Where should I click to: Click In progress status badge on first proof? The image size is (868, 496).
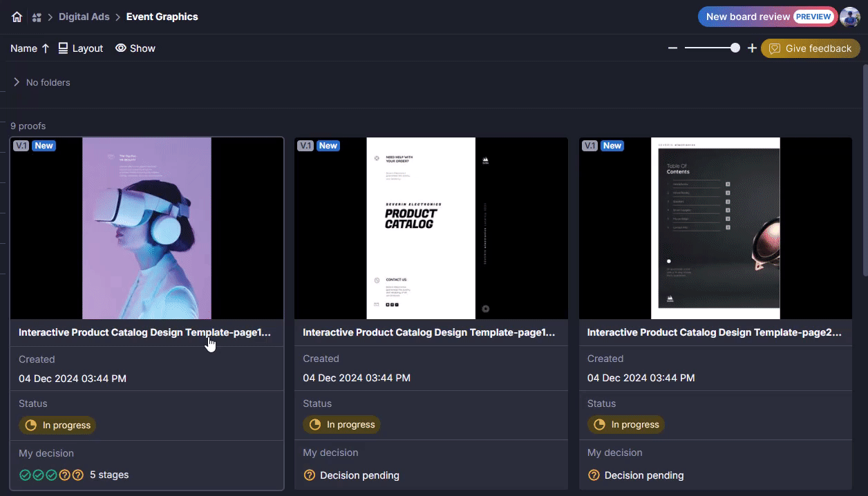(58, 425)
